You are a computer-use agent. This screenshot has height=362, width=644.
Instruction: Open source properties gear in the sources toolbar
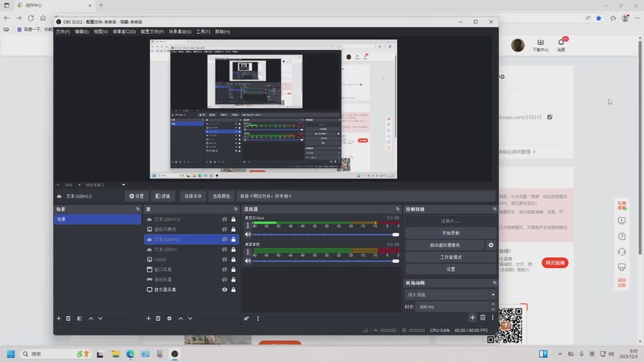(x=169, y=319)
